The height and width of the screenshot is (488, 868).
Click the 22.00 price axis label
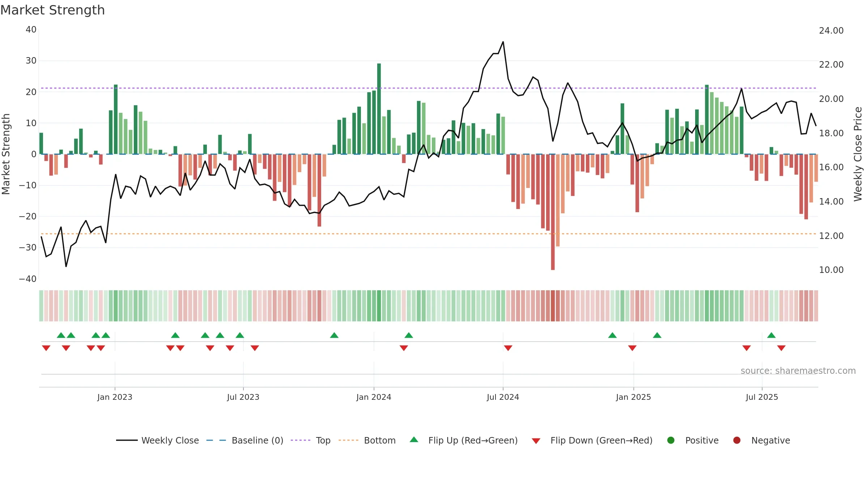[831, 65]
